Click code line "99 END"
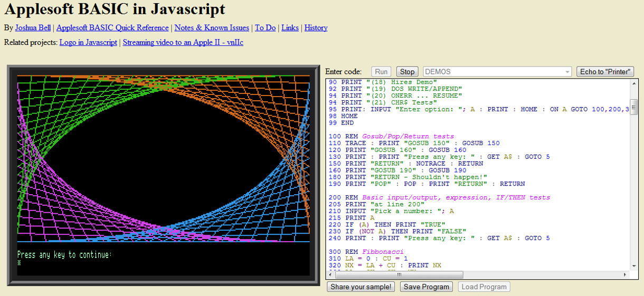 coord(342,123)
